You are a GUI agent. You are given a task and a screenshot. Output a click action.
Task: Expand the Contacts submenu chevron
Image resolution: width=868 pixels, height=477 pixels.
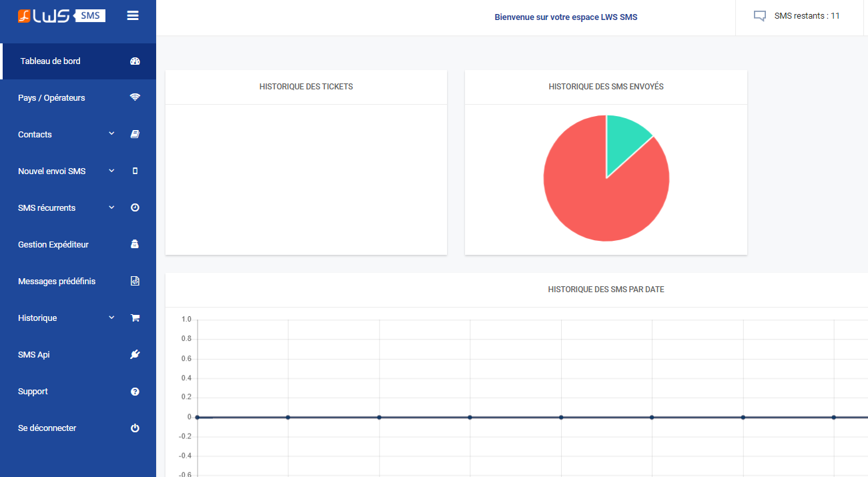coord(111,134)
